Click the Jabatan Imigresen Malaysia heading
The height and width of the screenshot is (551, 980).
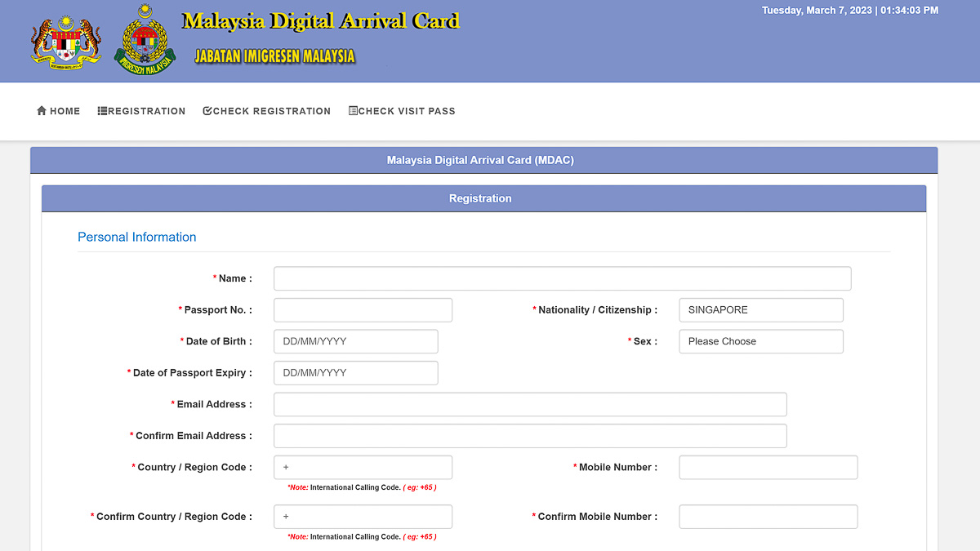[274, 56]
